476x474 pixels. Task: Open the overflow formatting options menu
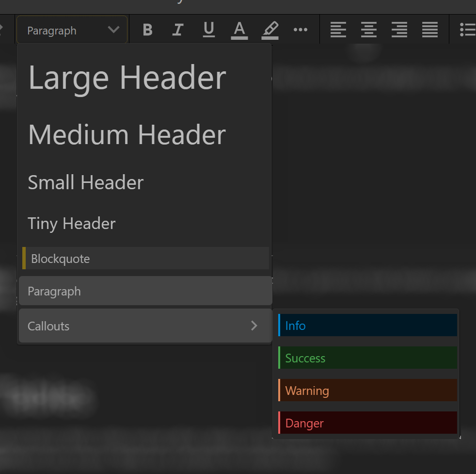[301, 30]
